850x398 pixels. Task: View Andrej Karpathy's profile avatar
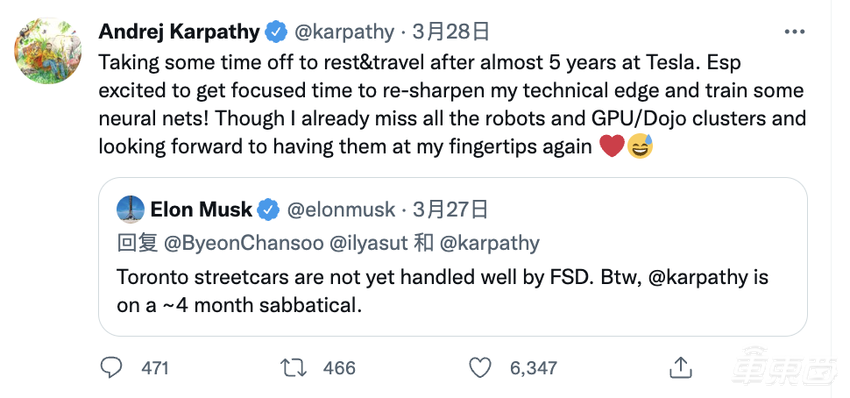tap(48, 50)
